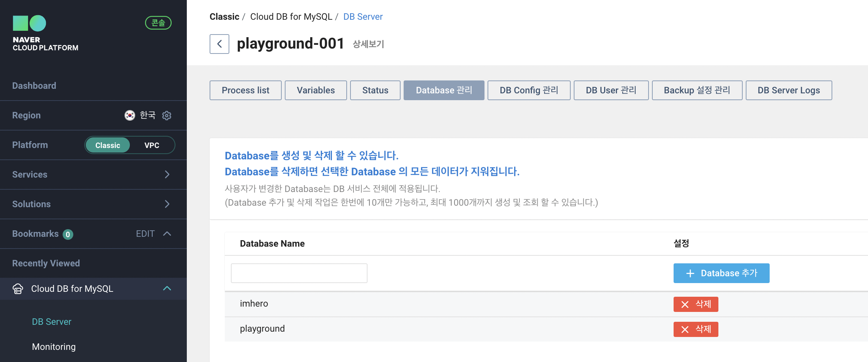Screen dimensions: 868x362
Task: Switch platform to VPC
Action: (152, 145)
